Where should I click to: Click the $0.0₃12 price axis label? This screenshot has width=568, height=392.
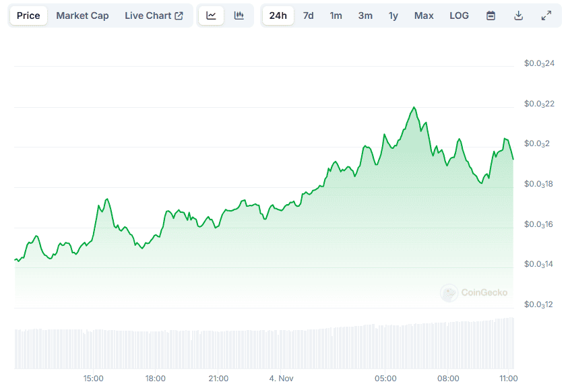(538, 304)
